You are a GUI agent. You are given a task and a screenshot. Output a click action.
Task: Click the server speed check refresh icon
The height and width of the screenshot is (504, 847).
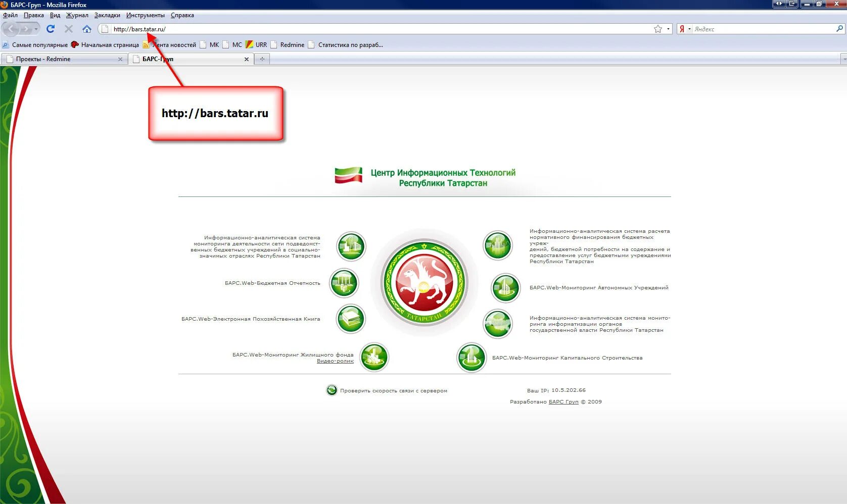click(332, 390)
